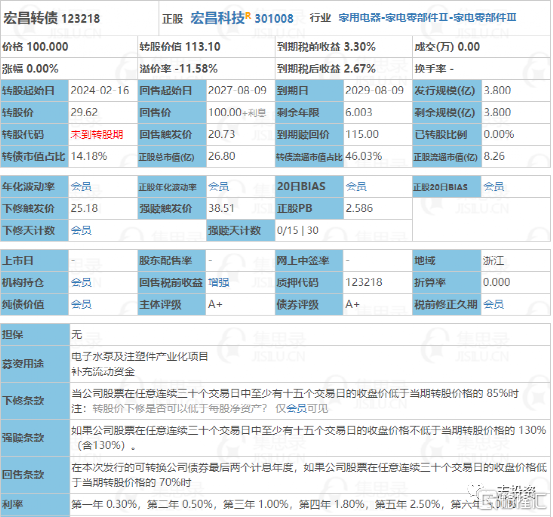Viewport: 553px width, 517px height.
Task: Click 会员 link beside 纯债价值
Action: pos(81,304)
